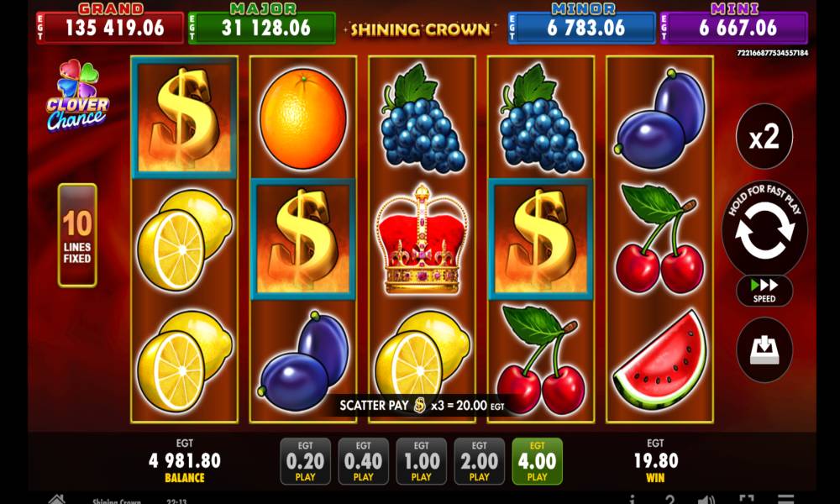Open the hamburger menu in the bottom bar
The height and width of the screenshot is (504, 840).
pos(786,499)
